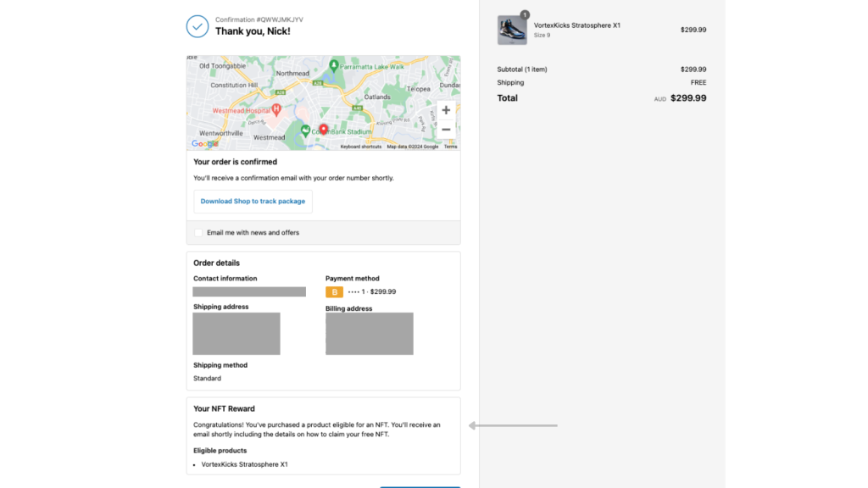Click the red delivery location pin on map
The image size is (868, 488).
click(x=323, y=130)
